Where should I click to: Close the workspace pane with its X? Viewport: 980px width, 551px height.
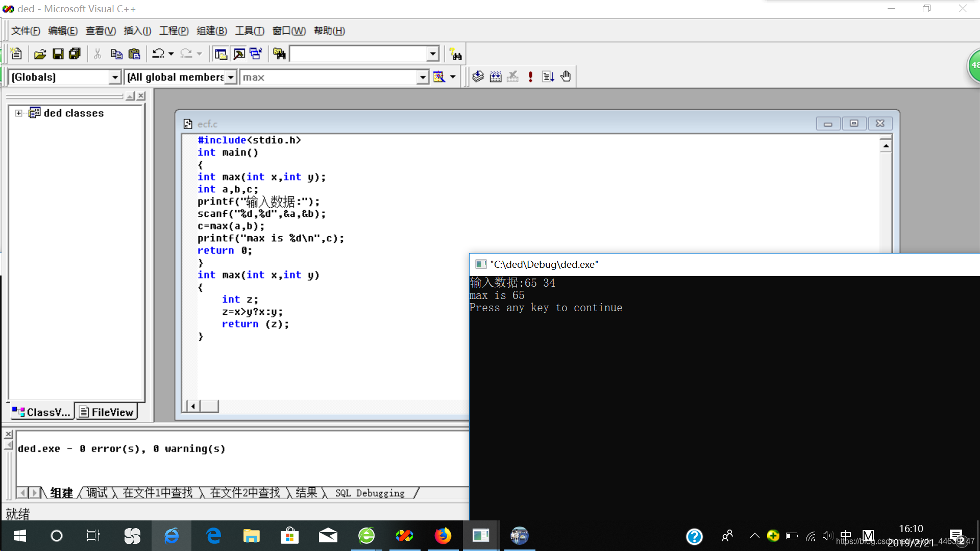[141, 96]
